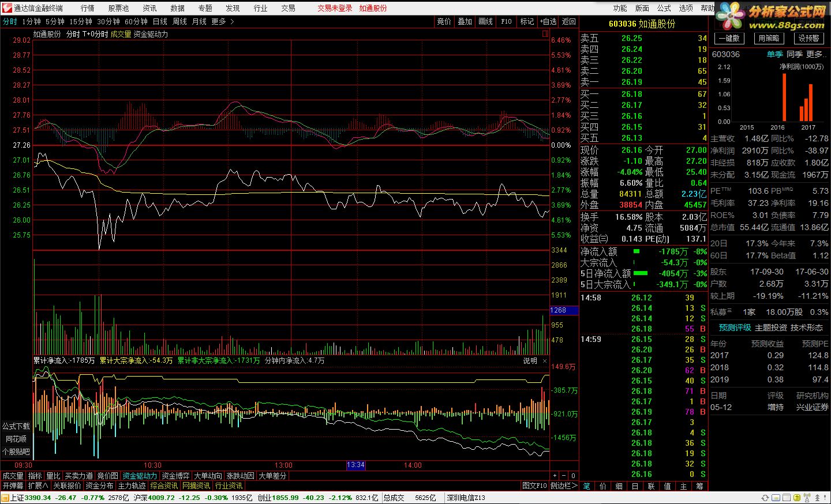Expand 更多 options in profit panel

pyautogui.click(x=817, y=54)
